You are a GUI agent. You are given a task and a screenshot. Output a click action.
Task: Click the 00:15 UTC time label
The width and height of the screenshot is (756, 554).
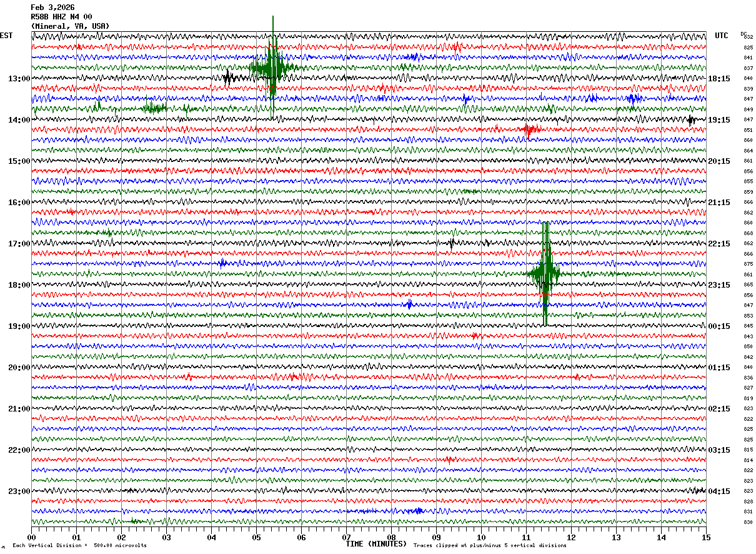[719, 326]
